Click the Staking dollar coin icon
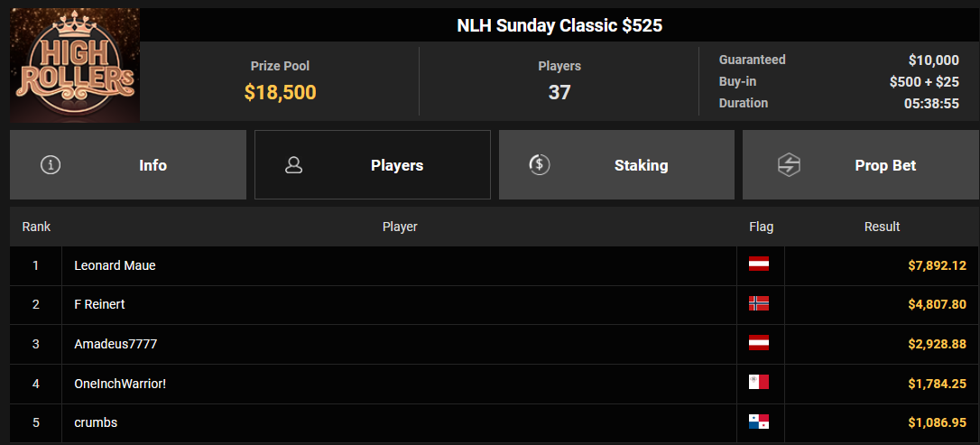The width and height of the screenshot is (980, 445). pyautogui.click(x=540, y=165)
